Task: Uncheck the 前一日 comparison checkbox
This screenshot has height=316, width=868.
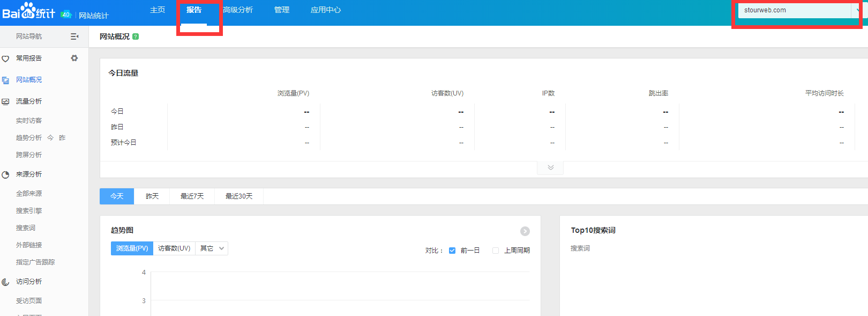Action: (x=452, y=251)
